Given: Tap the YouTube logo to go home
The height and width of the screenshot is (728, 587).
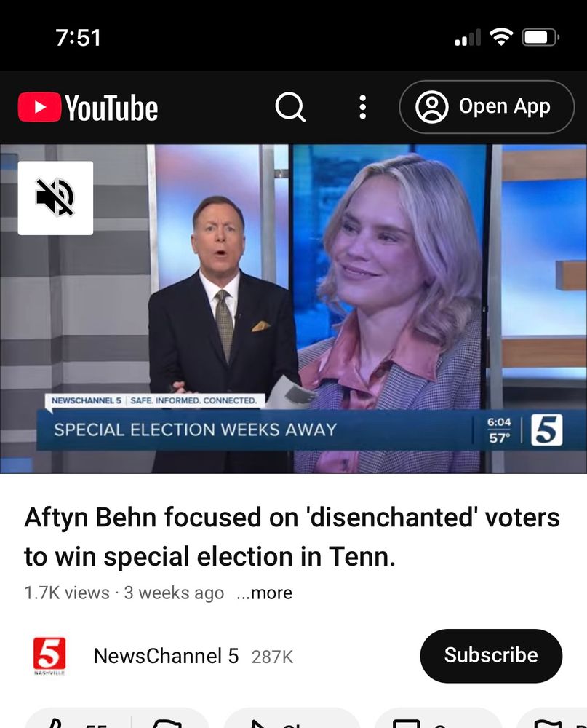Looking at the screenshot, I should 88,107.
